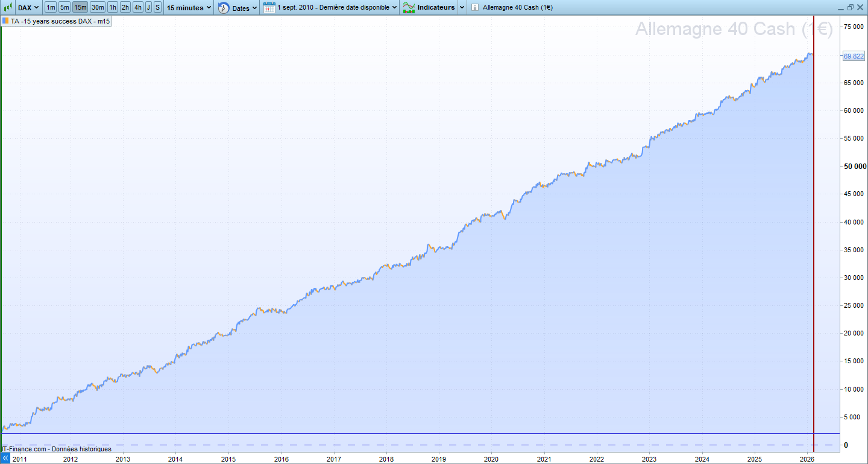Open the date range period menu

(337, 8)
